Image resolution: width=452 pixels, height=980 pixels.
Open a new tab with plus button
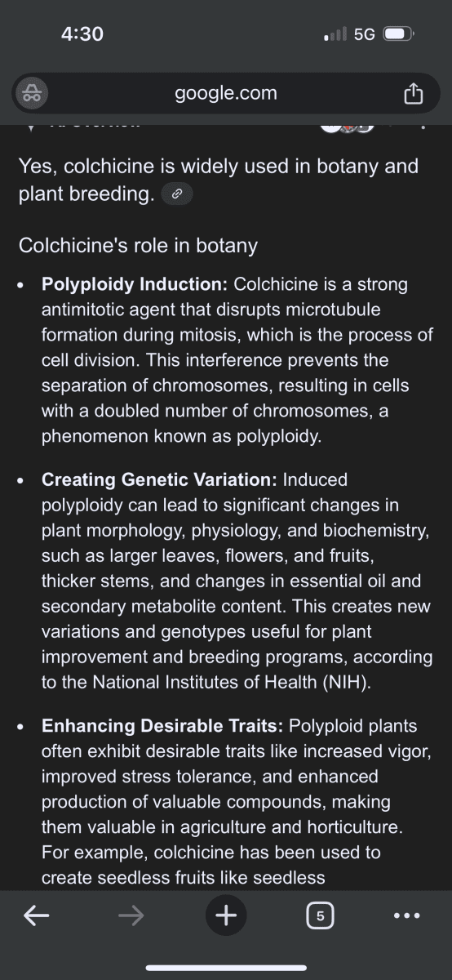[226, 916]
